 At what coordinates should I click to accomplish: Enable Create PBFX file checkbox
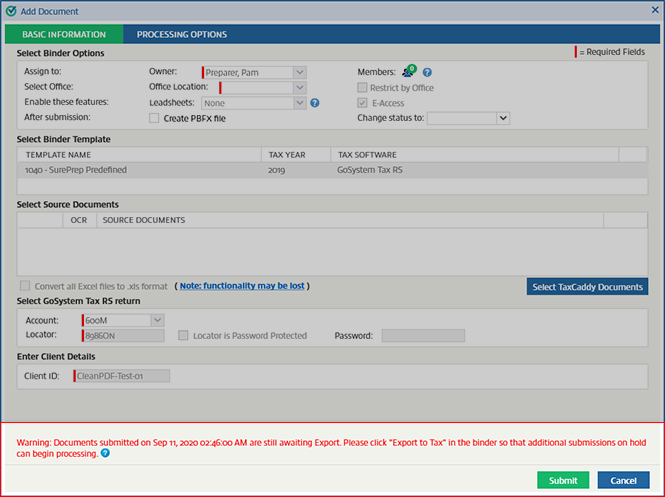[154, 118]
